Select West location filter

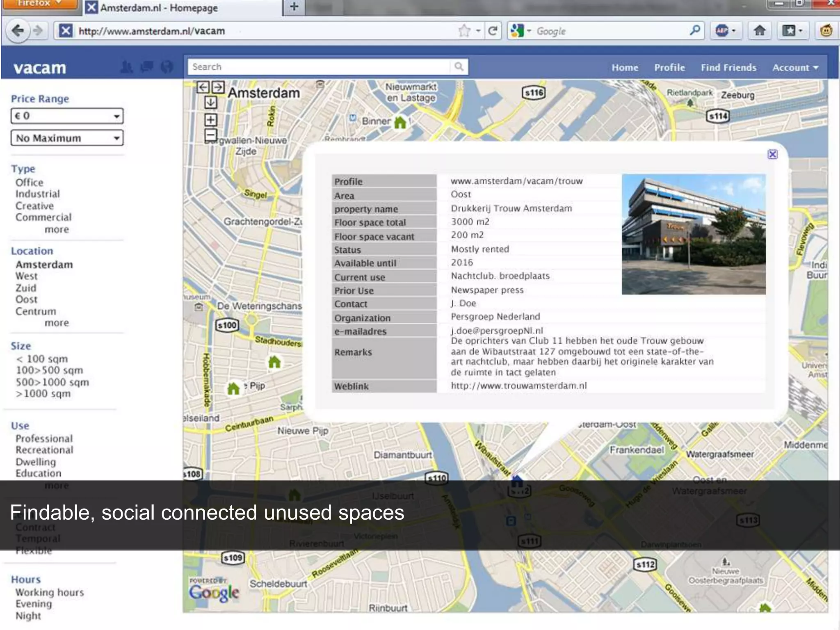(x=26, y=276)
